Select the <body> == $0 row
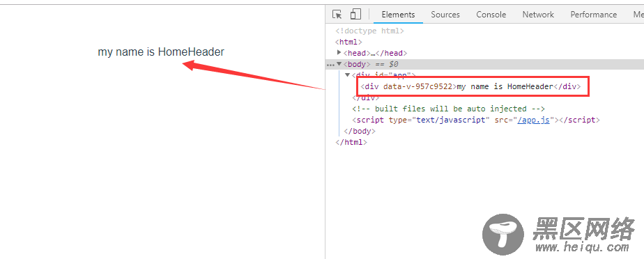 pyautogui.click(x=484, y=65)
